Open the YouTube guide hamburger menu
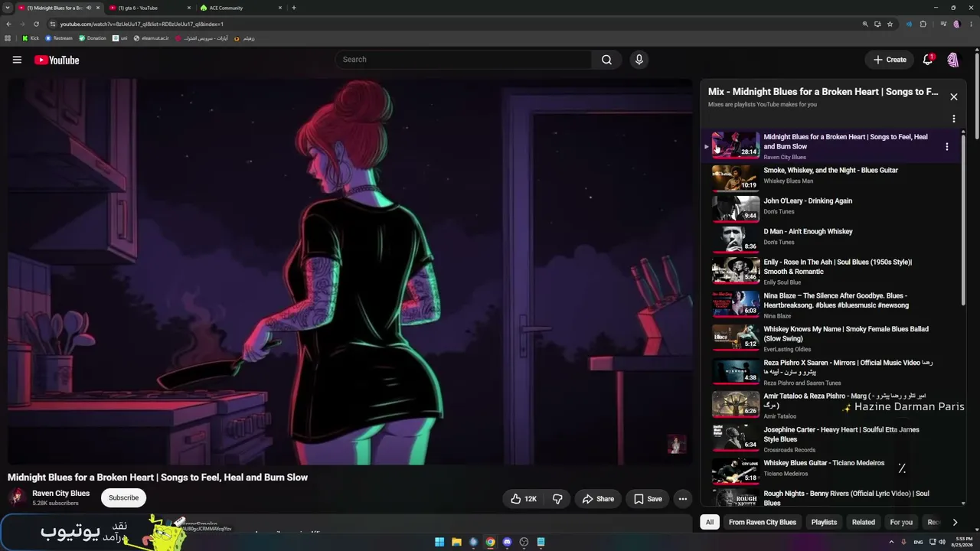The height and width of the screenshot is (551, 980). 17,60
